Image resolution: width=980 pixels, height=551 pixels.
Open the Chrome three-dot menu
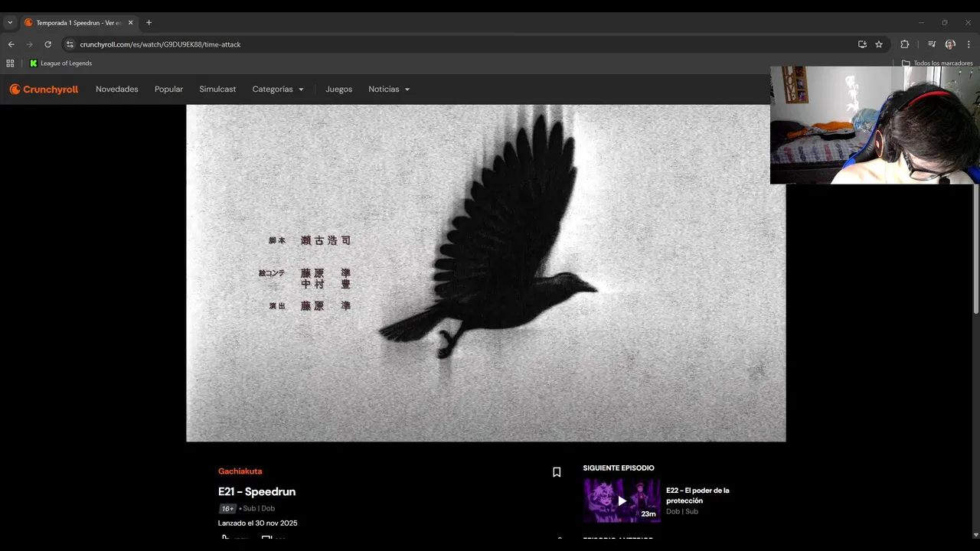tap(969, 44)
